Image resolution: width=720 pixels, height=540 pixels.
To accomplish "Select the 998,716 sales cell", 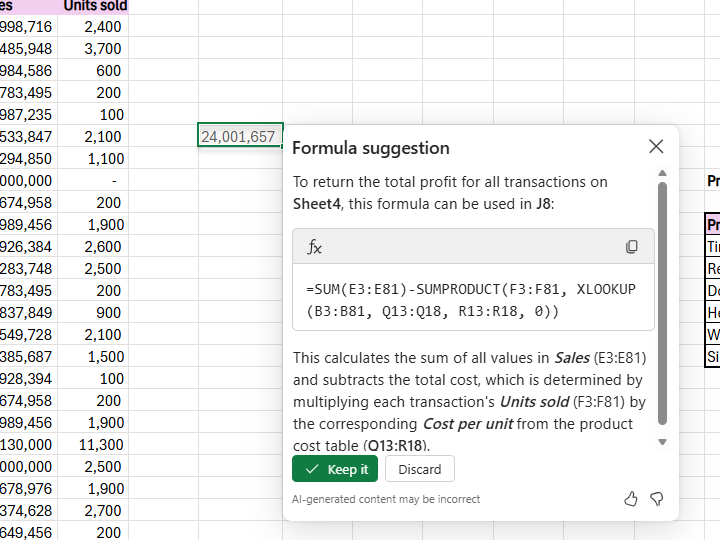I will pos(28,26).
